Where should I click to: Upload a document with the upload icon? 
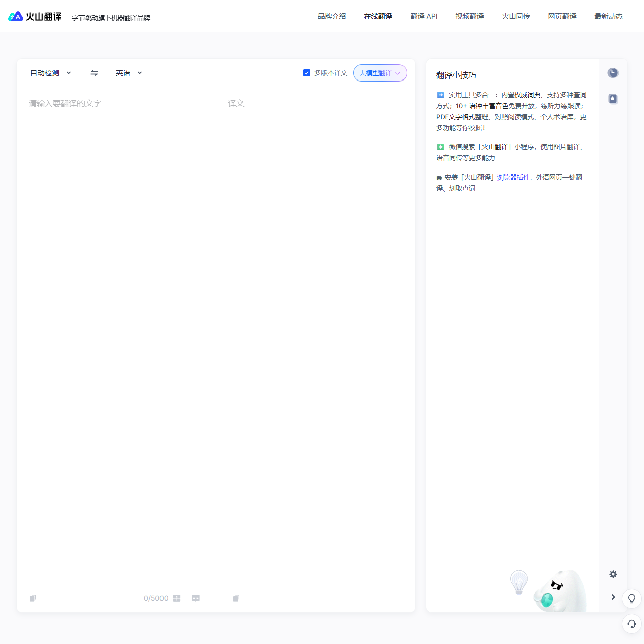coord(177,598)
